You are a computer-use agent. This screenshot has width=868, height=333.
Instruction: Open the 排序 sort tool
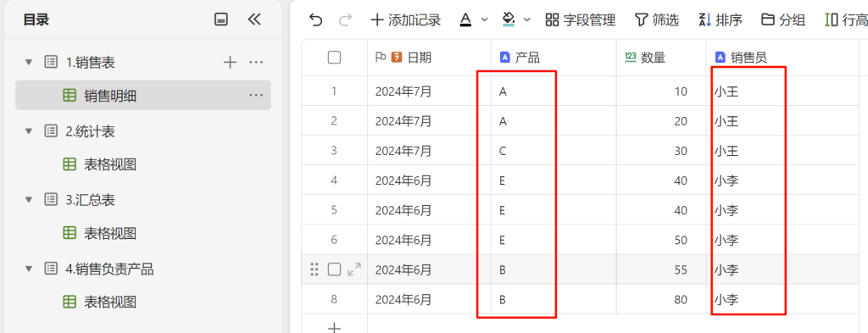721,20
